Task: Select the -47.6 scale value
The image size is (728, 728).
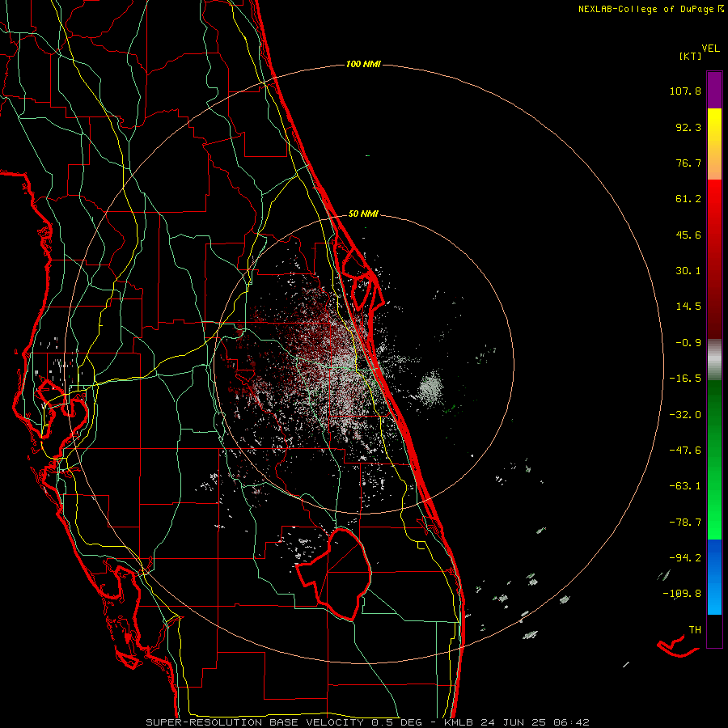Action: [685, 451]
